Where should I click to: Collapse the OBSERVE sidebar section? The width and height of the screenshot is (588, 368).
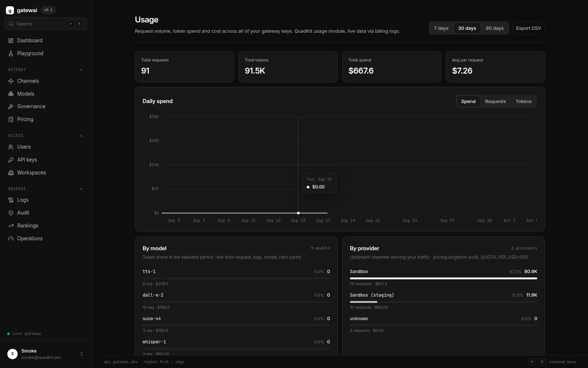[x=81, y=189]
